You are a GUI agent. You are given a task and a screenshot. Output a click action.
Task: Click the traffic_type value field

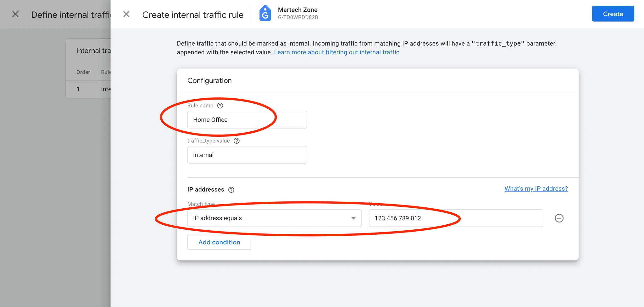pyautogui.click(x=247, y=155)
